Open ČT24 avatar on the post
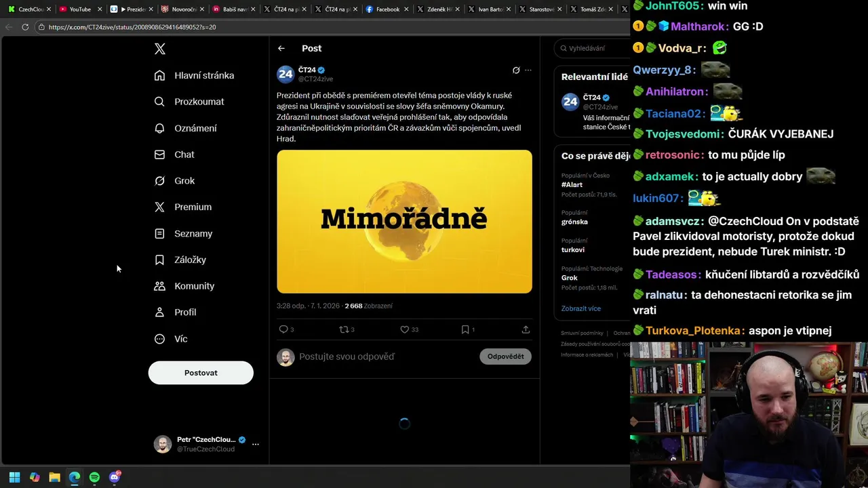Screen dimensions: 868x488 285,74
